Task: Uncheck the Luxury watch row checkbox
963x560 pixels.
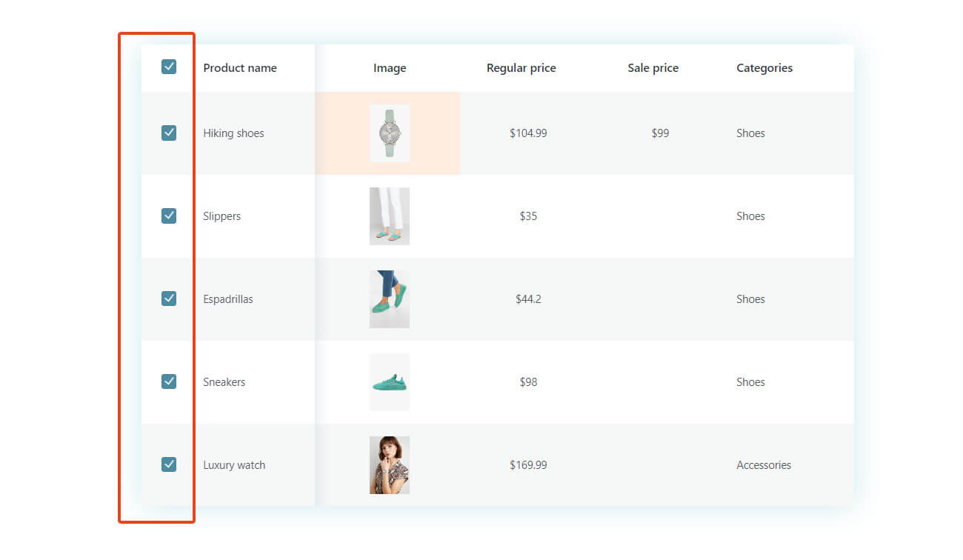Action: tap(169, 464)
